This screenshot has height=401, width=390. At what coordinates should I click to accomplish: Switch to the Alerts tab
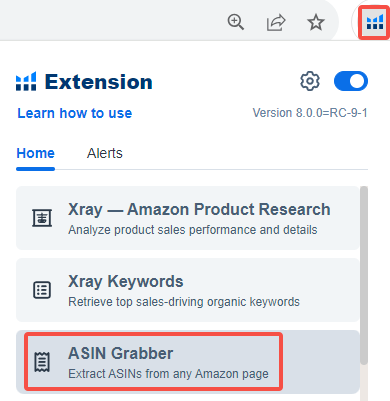coord(105,153)
